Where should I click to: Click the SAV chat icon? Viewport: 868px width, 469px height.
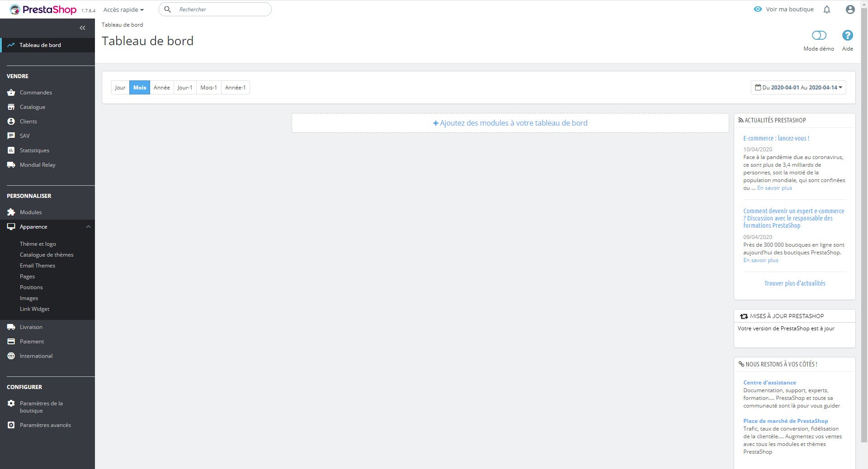pos(11,136)
